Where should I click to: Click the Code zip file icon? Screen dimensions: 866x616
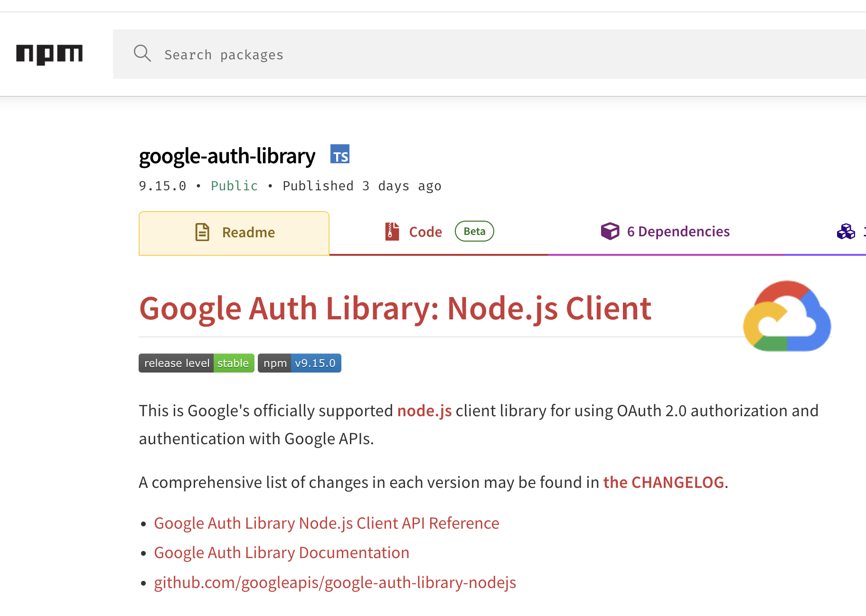click(392, 231)
